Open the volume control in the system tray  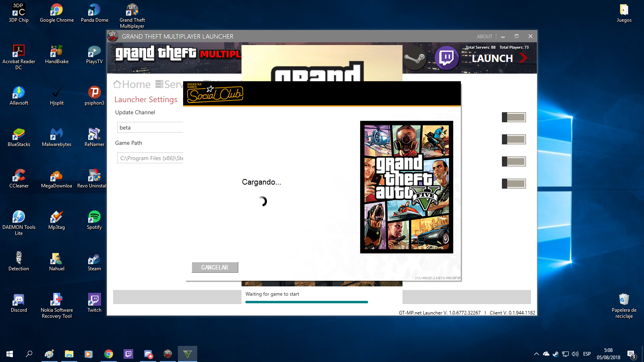coord(575,354)
